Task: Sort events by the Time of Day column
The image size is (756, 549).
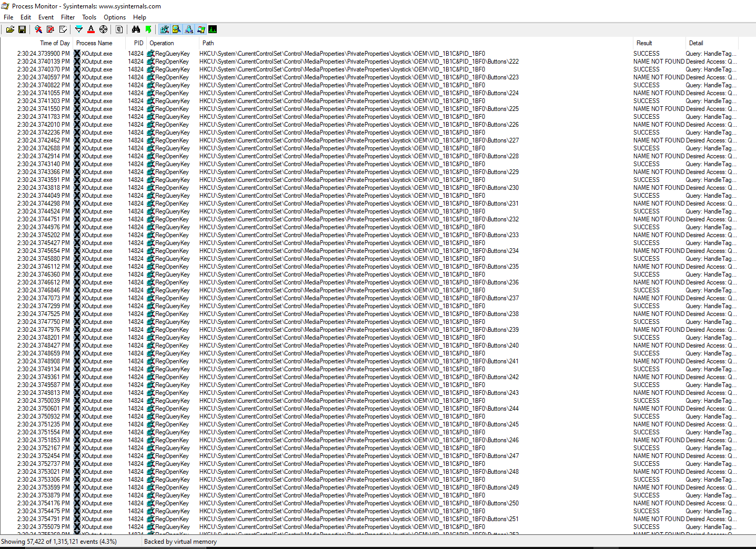Action: coord(55,43)
